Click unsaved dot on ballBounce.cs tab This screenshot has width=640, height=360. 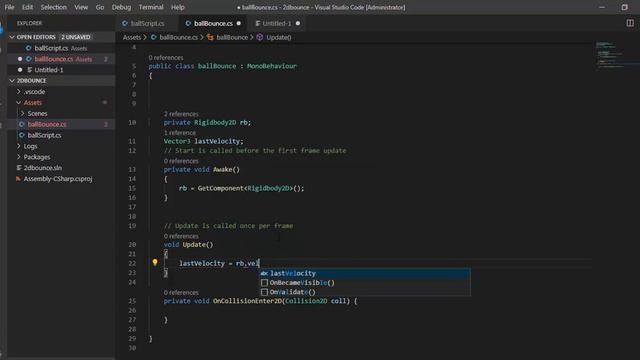tap(239, 23)
